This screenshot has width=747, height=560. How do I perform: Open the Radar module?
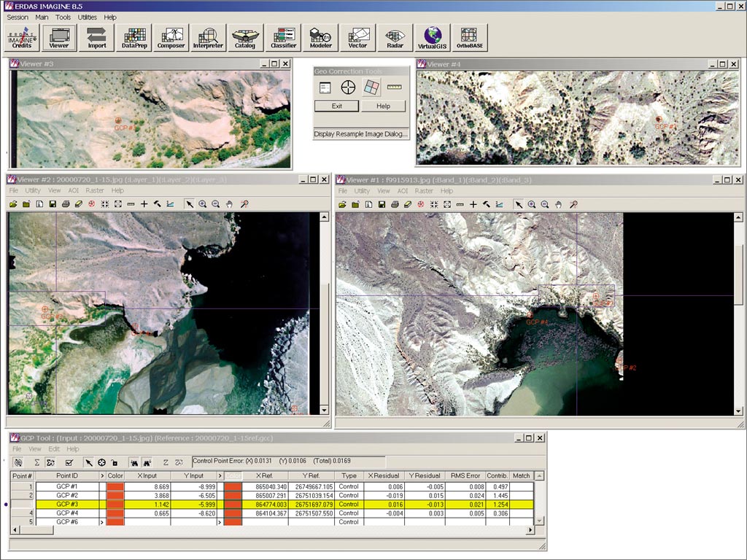click(395, 38)
